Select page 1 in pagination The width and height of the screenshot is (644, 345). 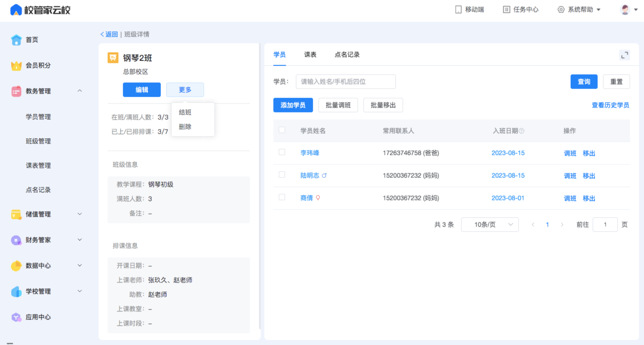click(547, 224)
